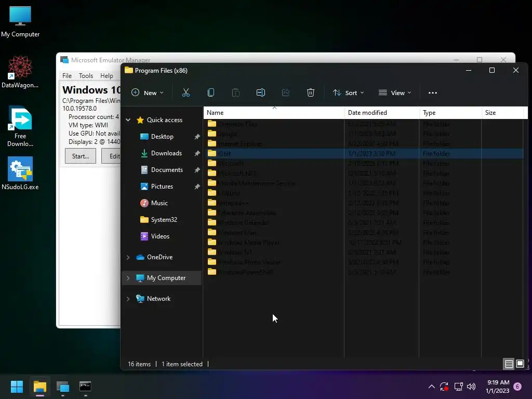
Task: Select Videos in navigation pane
Action: click(x=160, y=236)
